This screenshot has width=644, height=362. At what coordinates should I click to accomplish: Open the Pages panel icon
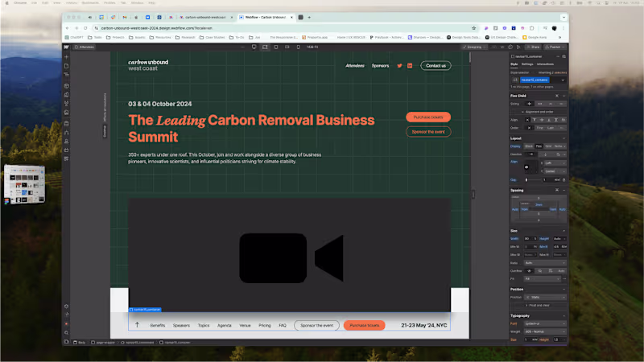(67, 68)
